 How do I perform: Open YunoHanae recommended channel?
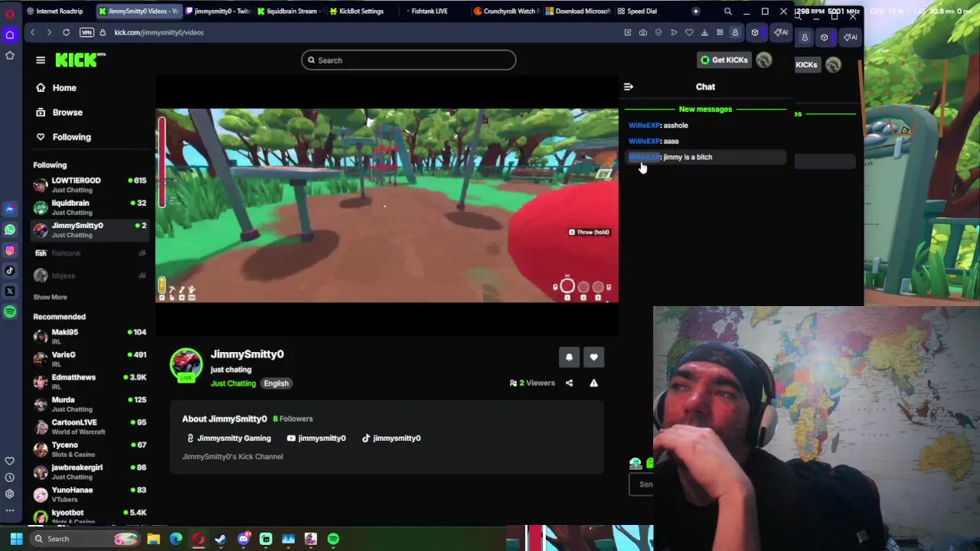(90, 494)
